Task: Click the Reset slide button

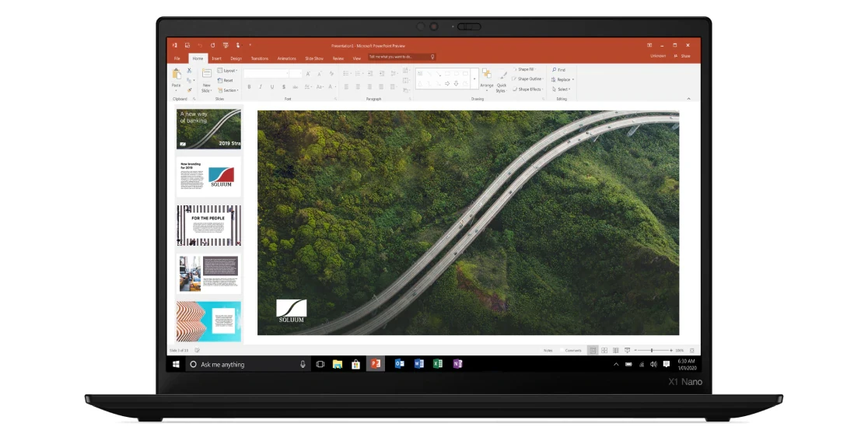Action: coord(226,80)
